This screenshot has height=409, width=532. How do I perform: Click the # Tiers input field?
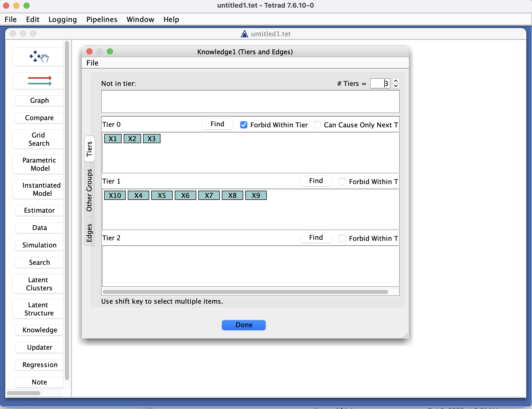coord(380,83)
